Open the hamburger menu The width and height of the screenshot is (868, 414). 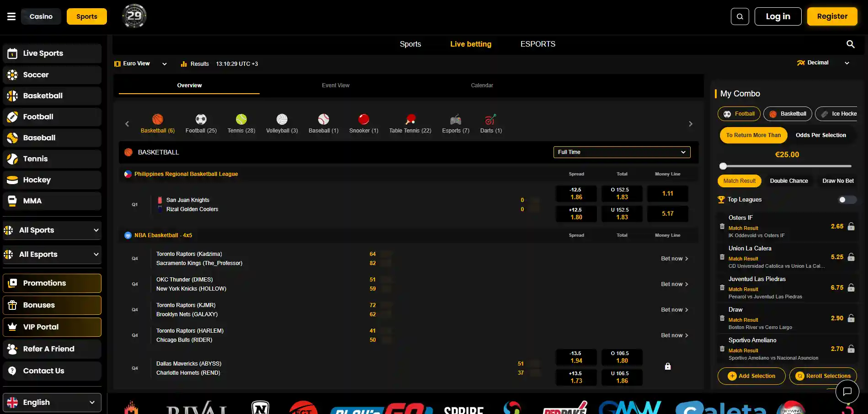[11, 16]
